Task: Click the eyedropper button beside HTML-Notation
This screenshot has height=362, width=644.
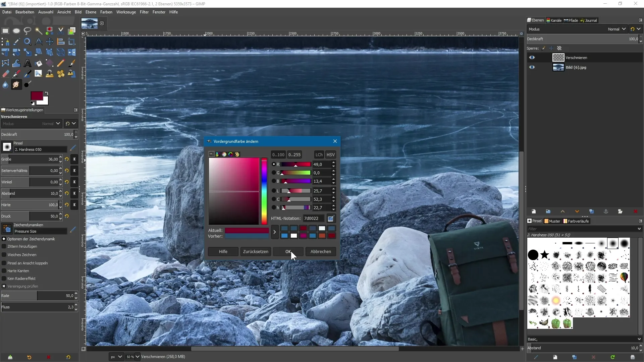Action: point(331,219)
